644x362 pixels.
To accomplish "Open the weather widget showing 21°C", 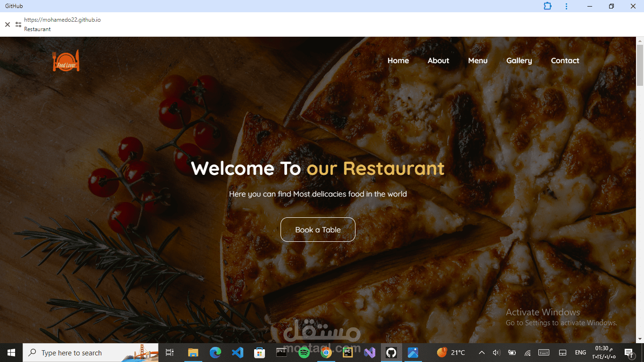I will pos(451,353).
